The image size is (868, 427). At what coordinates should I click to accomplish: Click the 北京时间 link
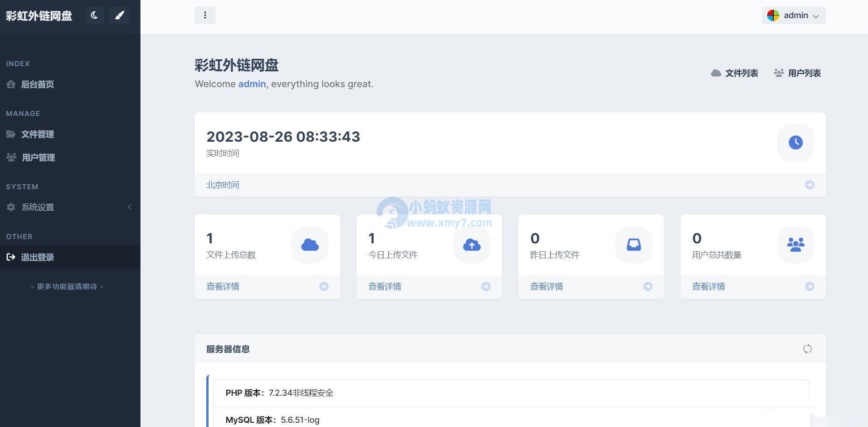[x=223, y=185]
